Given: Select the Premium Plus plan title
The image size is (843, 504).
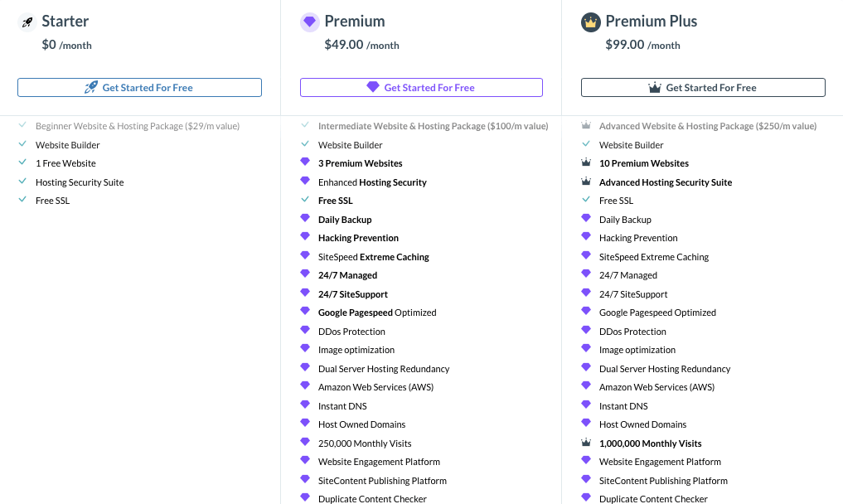Looking at the screenshot, I should (x=651, y=21).
